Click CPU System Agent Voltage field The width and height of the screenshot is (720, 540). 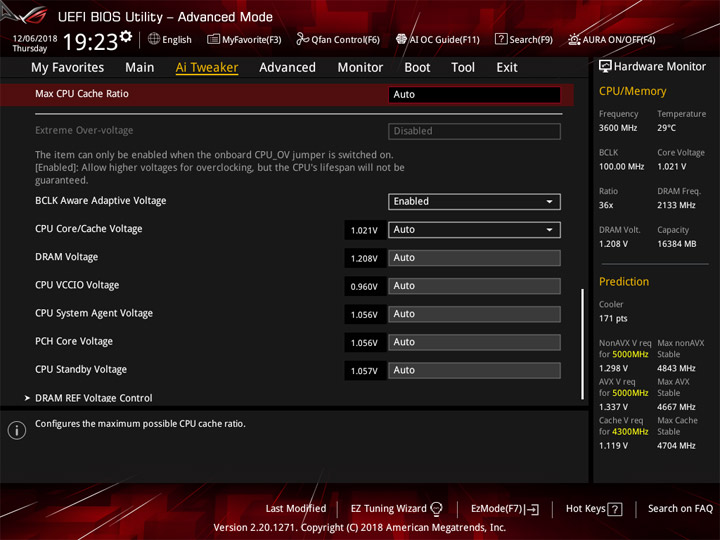[x=474, y=314]
